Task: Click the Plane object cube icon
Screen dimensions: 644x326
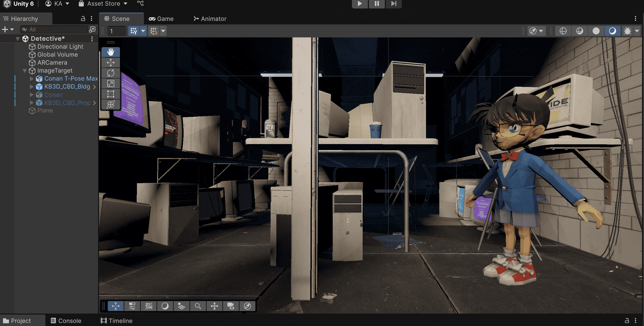Action: coord(32,111)
